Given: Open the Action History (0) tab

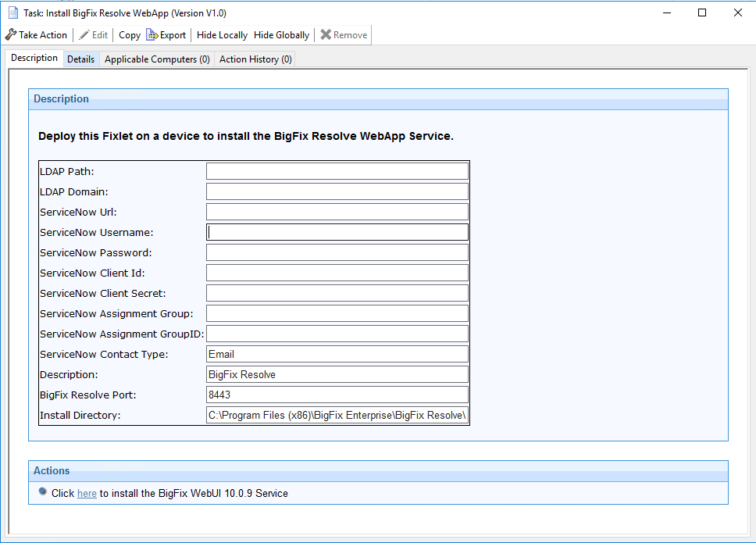Looking at the screenshot, I should tap(255, 59).
